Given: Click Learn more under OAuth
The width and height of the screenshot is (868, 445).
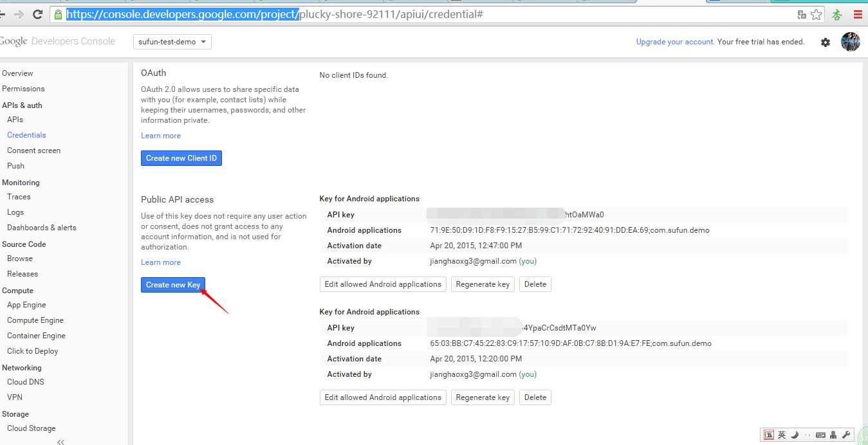Looking at the screenshot, I should click(161, 136).
